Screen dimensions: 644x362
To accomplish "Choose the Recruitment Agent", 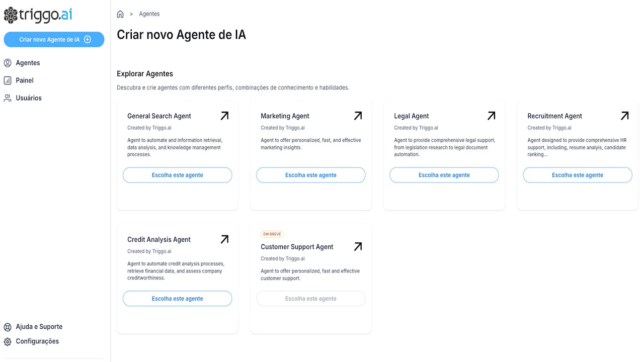I will (x=578, y=175).
